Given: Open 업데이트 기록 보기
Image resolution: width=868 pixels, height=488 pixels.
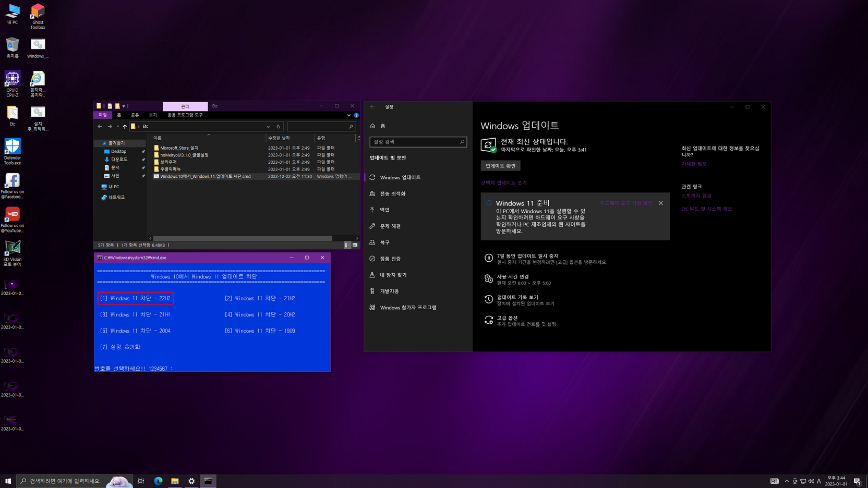Looking at the screenshot, I should [520, 300].
